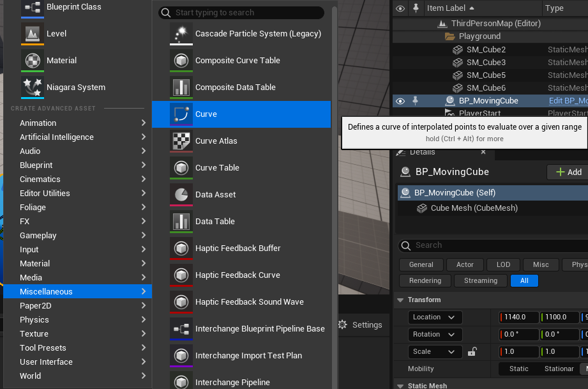
Task: Click the General filter button
Action: pos(421,264)
